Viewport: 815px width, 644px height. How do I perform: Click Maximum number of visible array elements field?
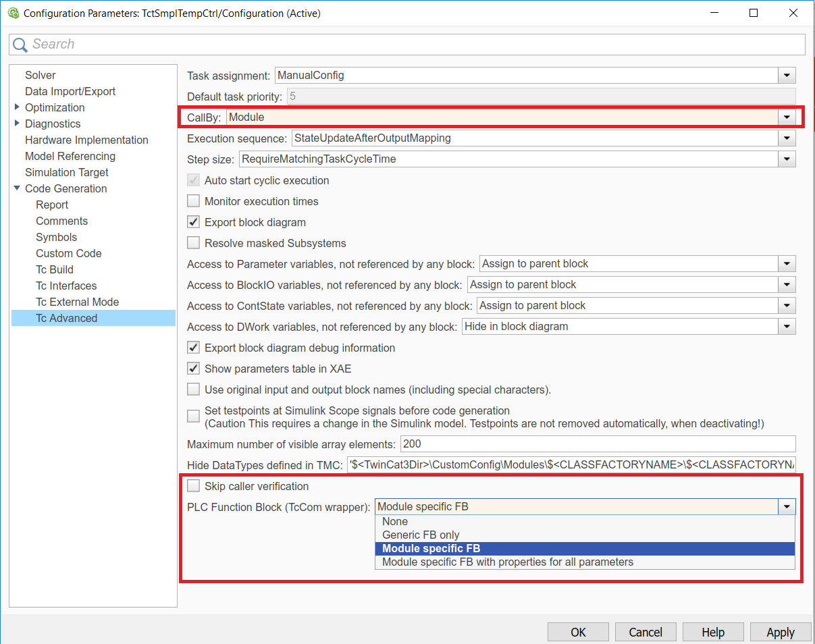tap(598, 444)
